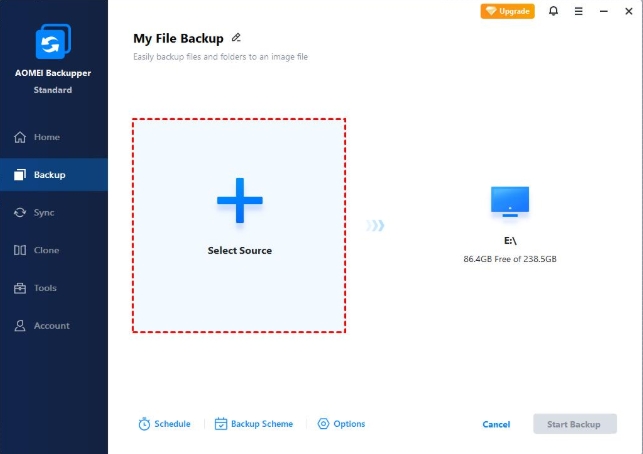Click the Select Source label
643x454 pixels.
point(239,251)
